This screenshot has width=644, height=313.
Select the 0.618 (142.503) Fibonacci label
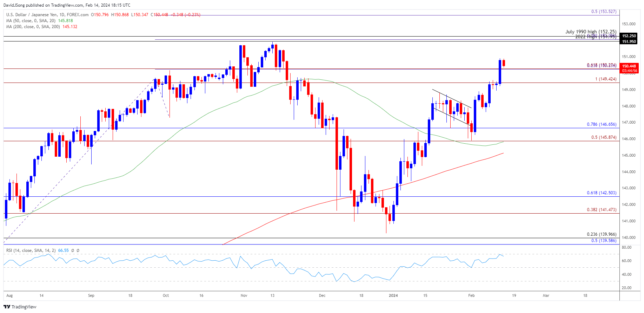(602, 193)
